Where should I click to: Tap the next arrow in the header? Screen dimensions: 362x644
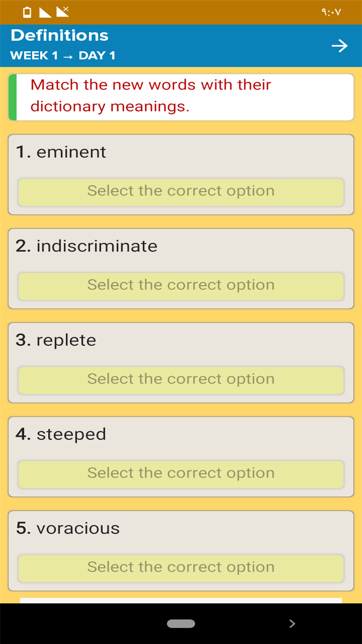point(340,46)
